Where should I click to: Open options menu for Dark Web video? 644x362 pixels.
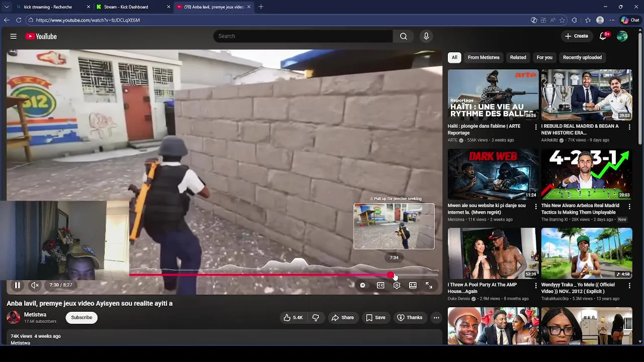click(535, 207)
